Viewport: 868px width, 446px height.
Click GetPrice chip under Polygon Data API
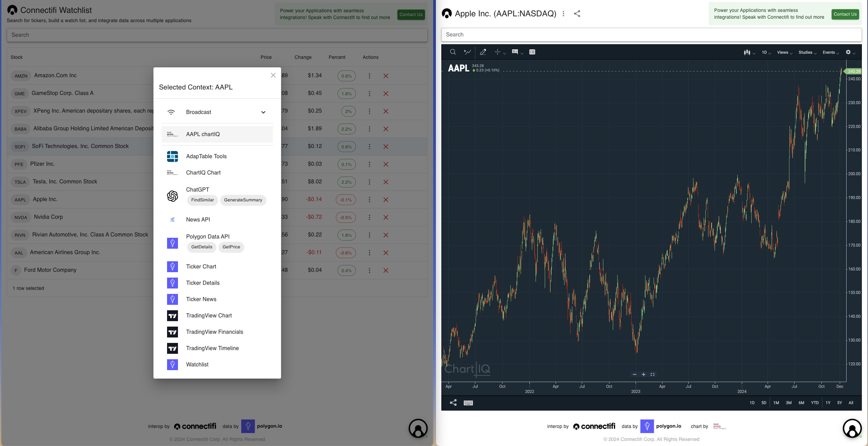click(231, 247)
